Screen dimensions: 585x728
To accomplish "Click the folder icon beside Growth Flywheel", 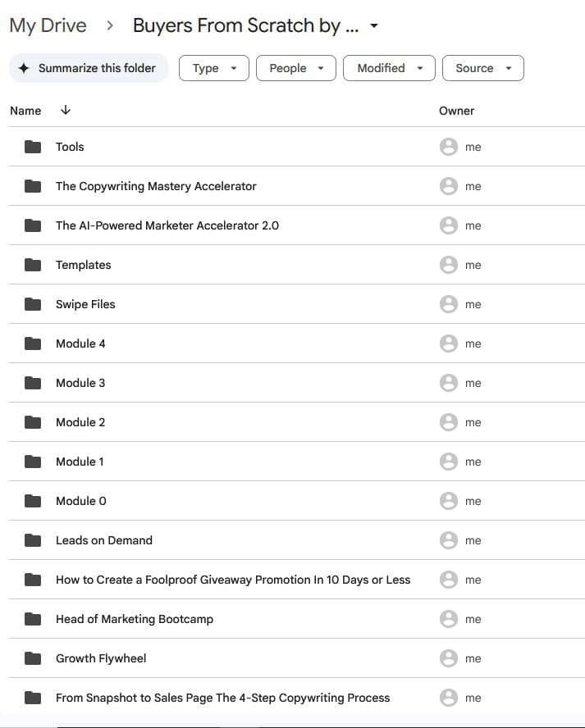I will point(32,658).
